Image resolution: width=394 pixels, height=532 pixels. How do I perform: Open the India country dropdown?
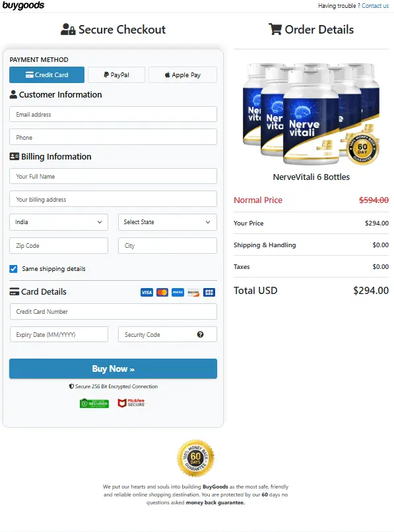(59, 222)
